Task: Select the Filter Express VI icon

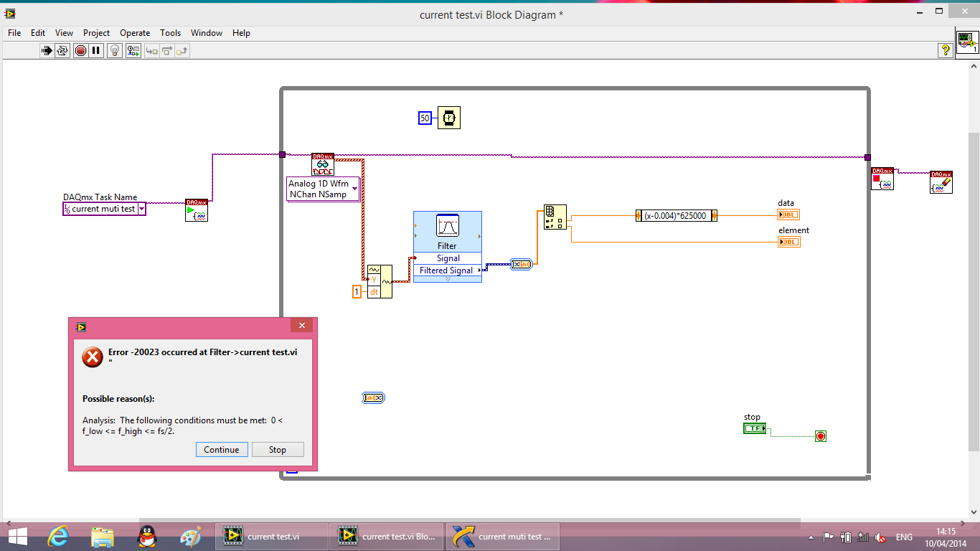Action: click(x=448, y=227)
